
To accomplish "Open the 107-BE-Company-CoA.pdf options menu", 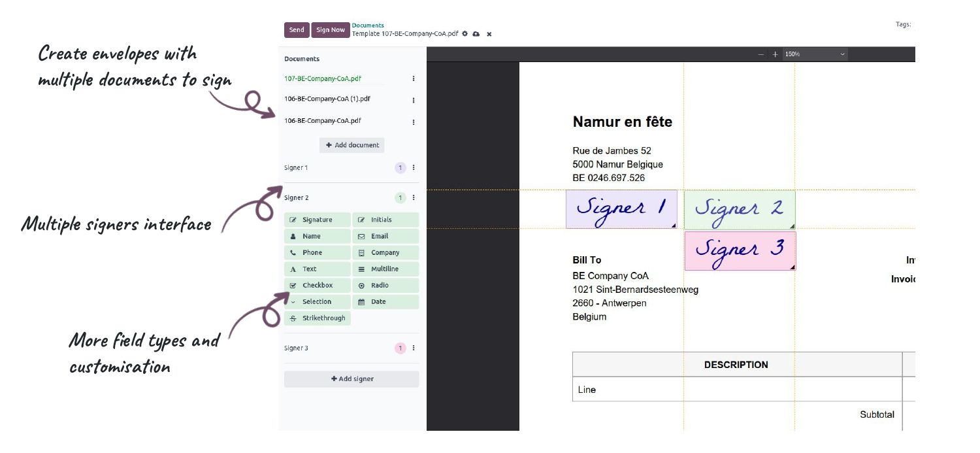I will click(413, 79).
